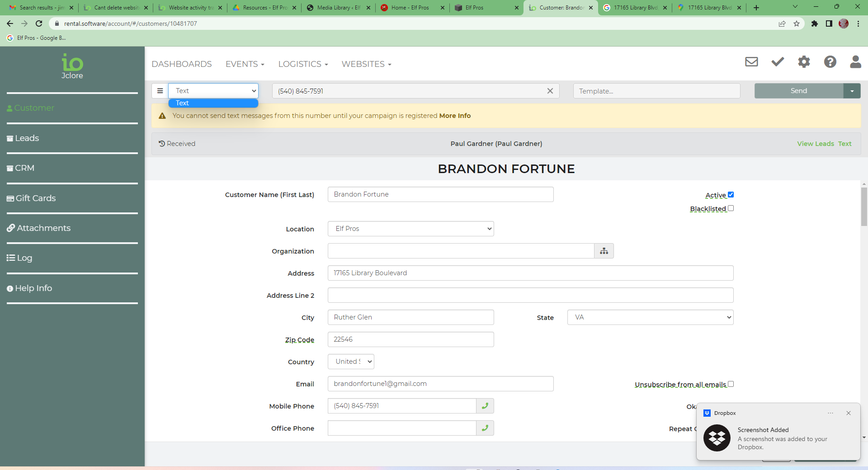Open the Leads section in sidebar
Viewport: 868px width, 470px height.
click(x=27, y=138)
